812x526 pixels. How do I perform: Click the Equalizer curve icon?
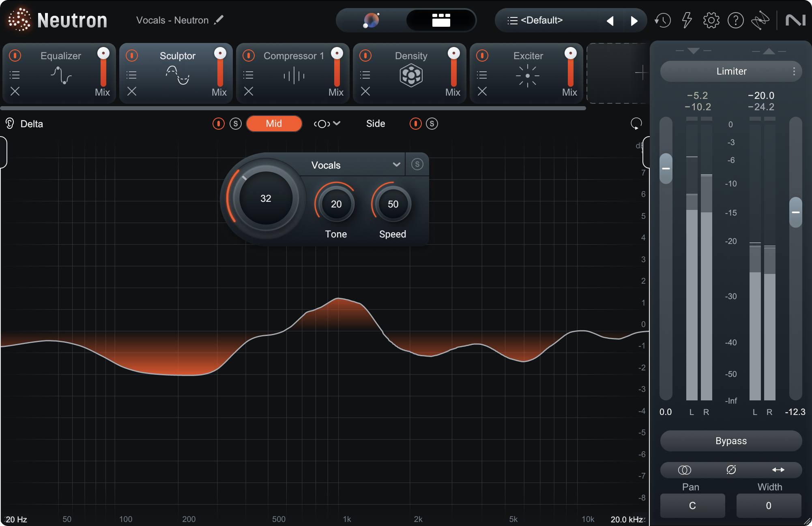(x=61, y=76)
